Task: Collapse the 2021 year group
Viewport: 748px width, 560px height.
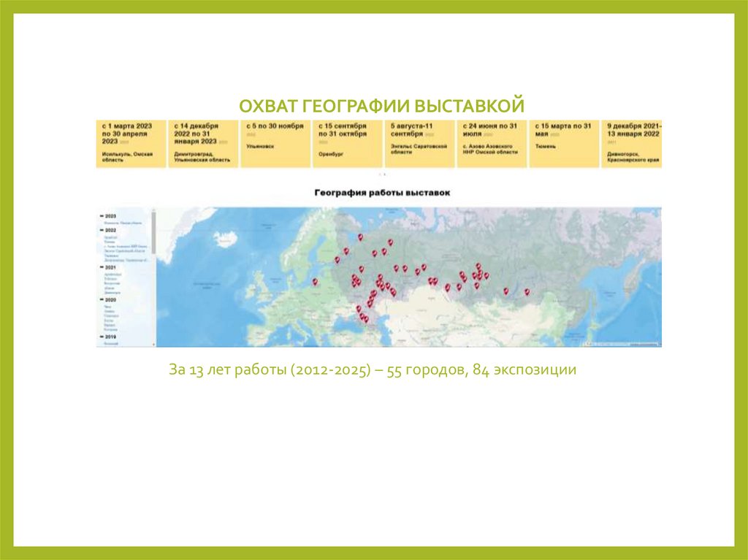Action: click(x=102, y=268)
